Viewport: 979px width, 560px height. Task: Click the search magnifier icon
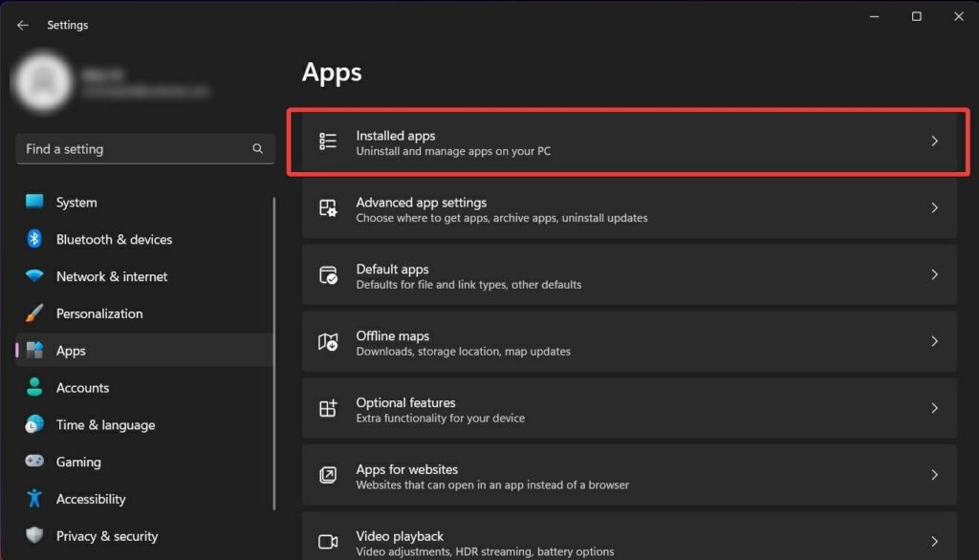(257, 148)
